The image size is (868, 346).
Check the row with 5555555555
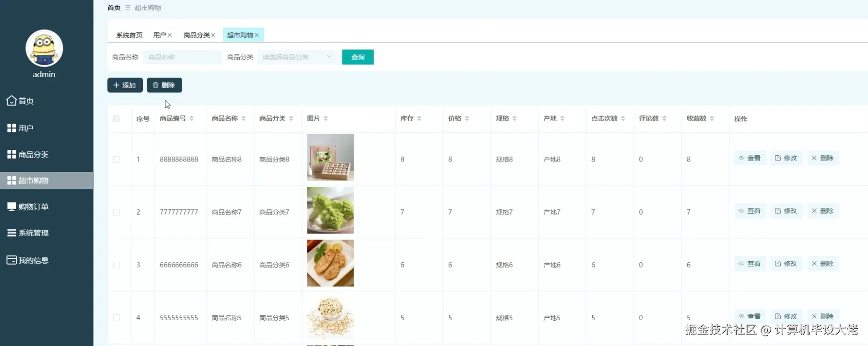[117, 318]
